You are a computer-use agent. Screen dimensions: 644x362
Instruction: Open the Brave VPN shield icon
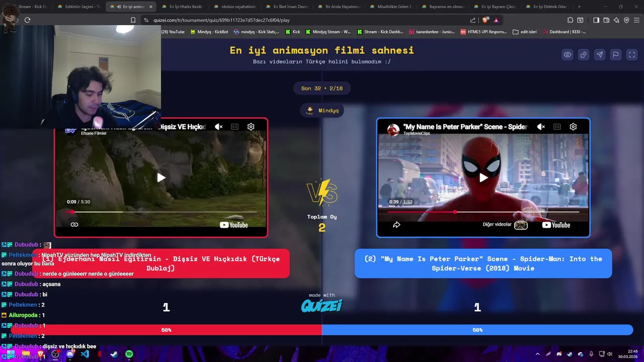click(x=626, y=20)
